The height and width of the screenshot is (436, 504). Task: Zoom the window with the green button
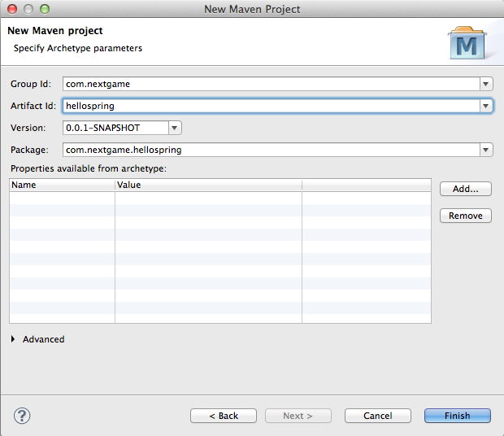click(45, 9)
